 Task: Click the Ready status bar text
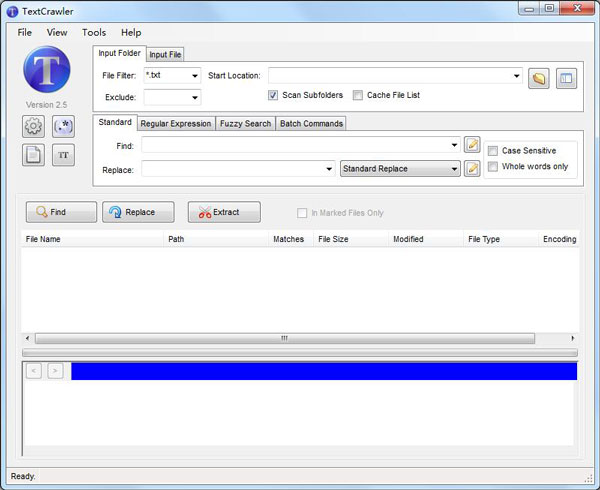[x=23, y=476]
